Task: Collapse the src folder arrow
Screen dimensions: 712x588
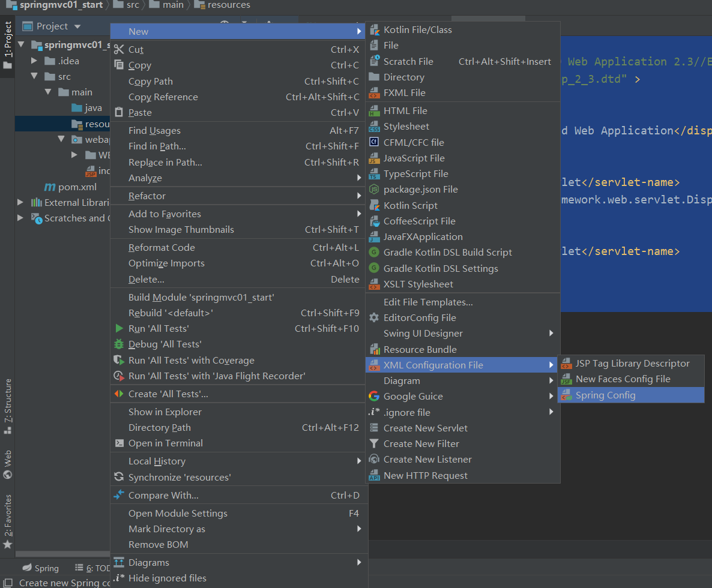Action: point(34,76)
